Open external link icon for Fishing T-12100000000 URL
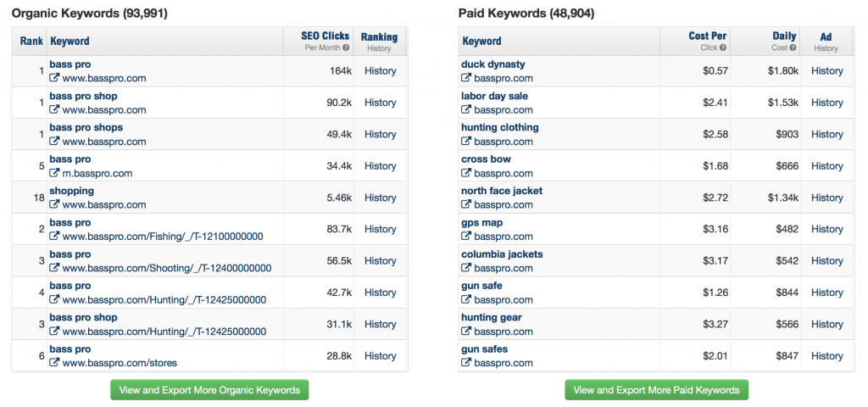The width and height of the screenshot is (868, 407). 54,237
